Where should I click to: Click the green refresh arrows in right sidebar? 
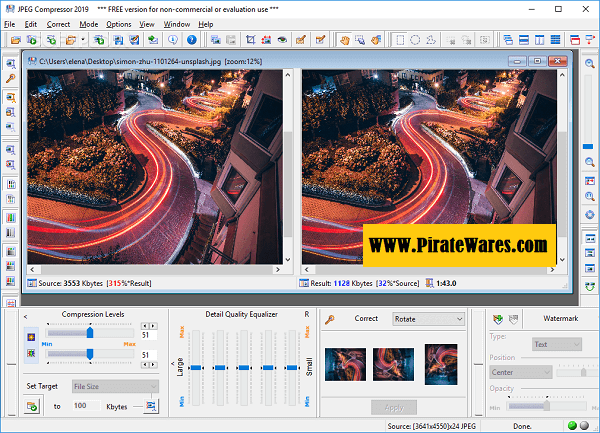coord(590,286)
